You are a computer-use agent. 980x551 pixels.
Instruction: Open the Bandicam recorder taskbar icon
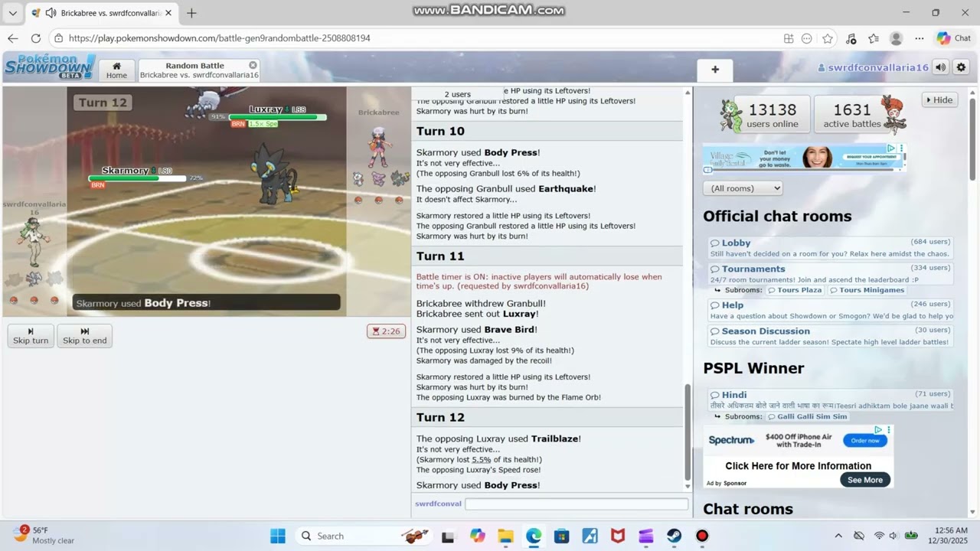(702, 536)
